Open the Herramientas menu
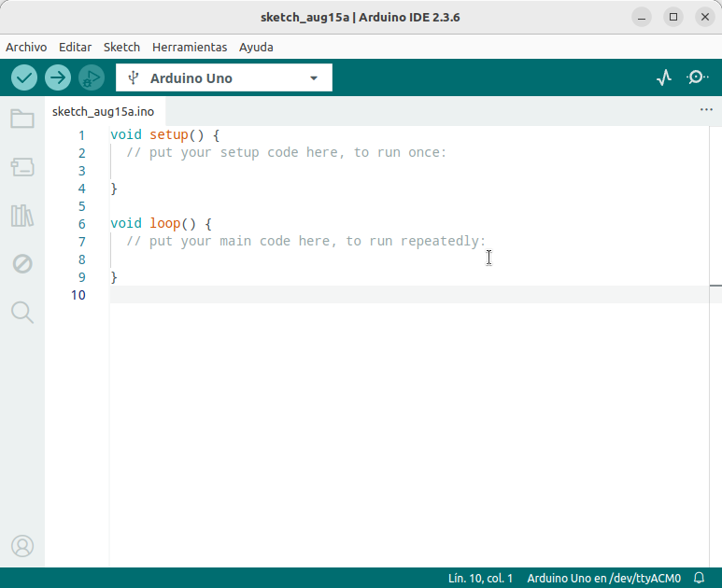722x588 pixels. pyautogui.click(x=190, y=47)
